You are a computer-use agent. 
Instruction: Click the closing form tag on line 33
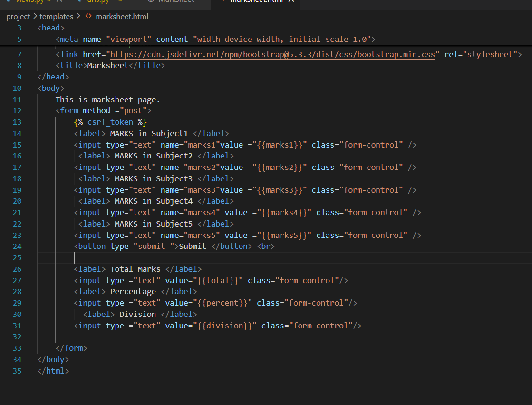click(x=71, y=348)
